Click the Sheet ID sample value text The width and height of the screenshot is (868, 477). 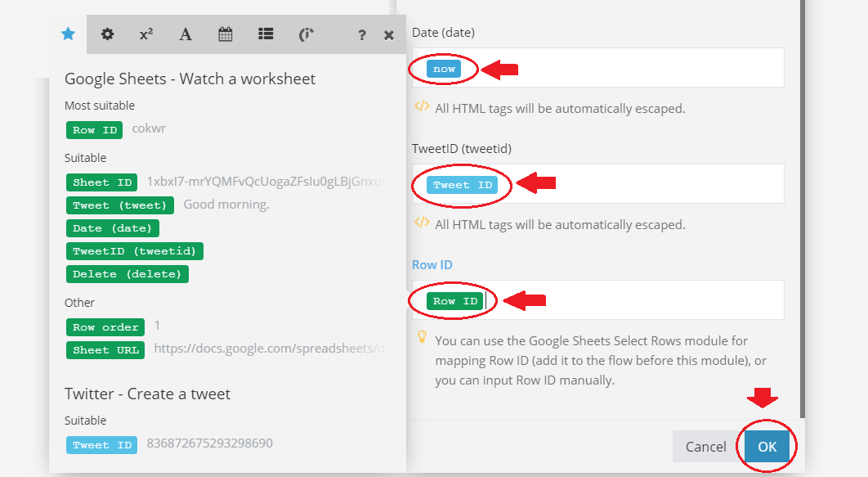267,182
